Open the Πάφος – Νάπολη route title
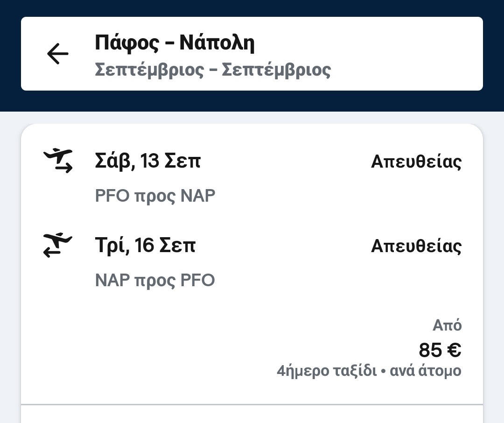Viewport: 504px width, 423px height. pos(175,43)
